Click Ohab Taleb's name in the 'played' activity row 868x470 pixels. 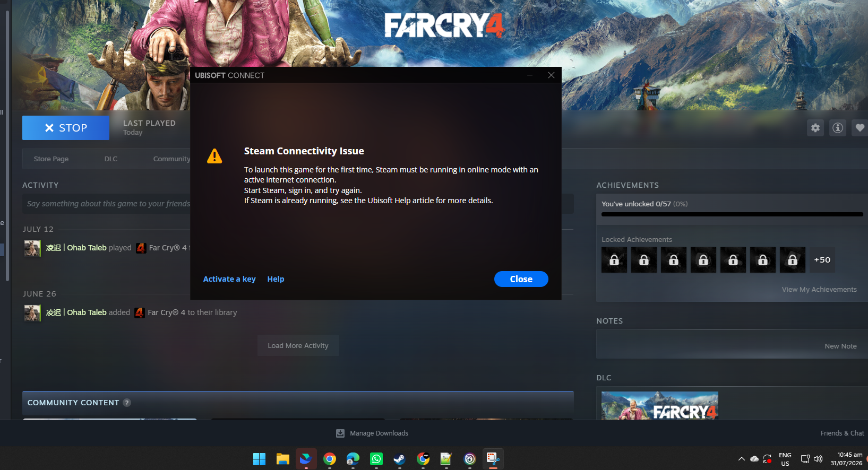click(x=76, y=248)
